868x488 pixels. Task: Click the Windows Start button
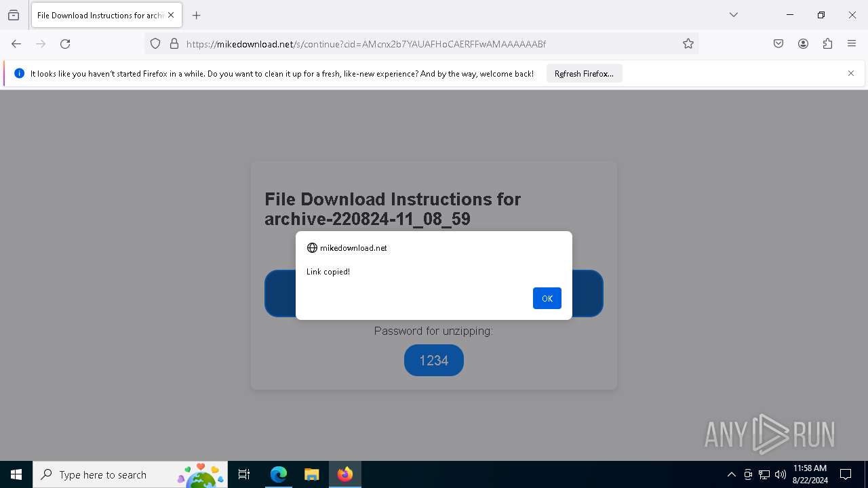coord(16,474)
